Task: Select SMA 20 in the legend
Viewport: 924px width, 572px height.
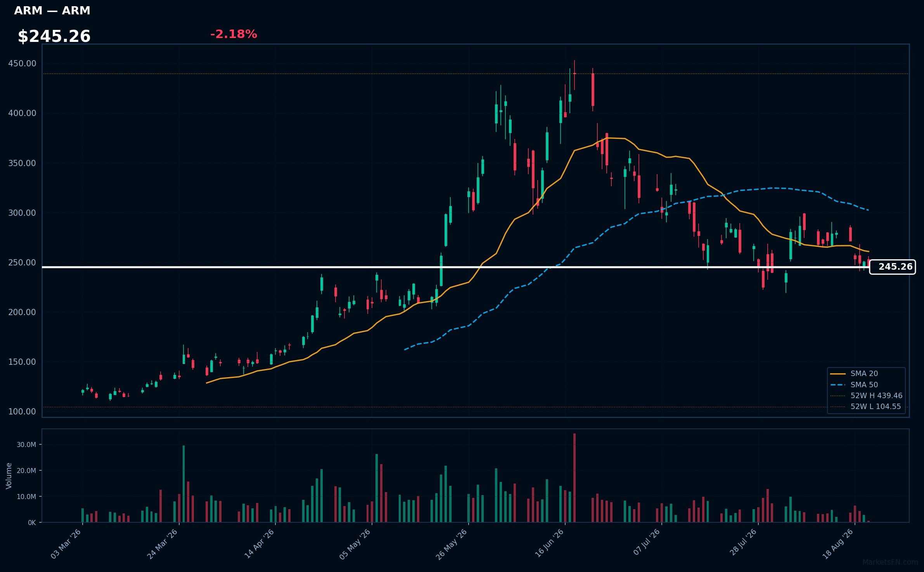Action: click(864, 374)
